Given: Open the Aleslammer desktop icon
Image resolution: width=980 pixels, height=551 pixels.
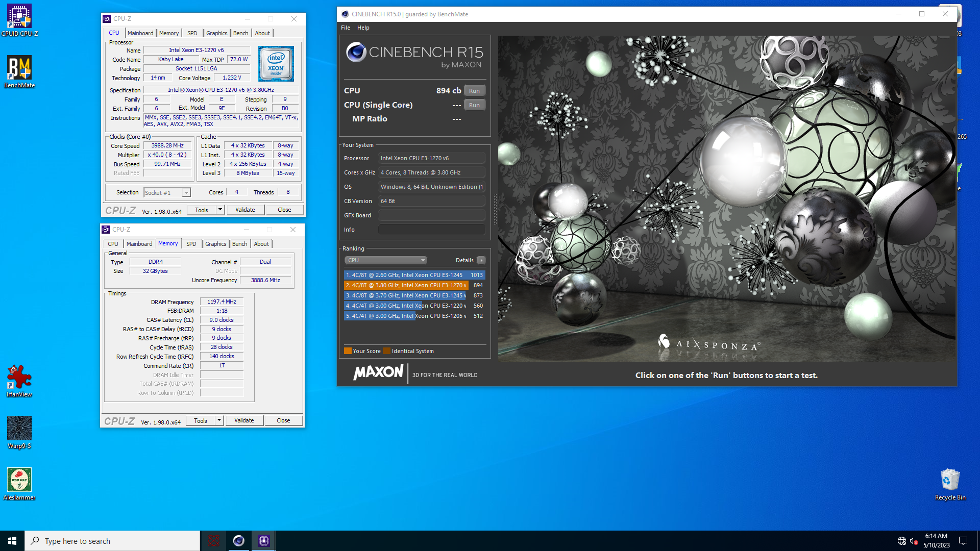Looking at the screenshot, I should click(x=19, y=484).
